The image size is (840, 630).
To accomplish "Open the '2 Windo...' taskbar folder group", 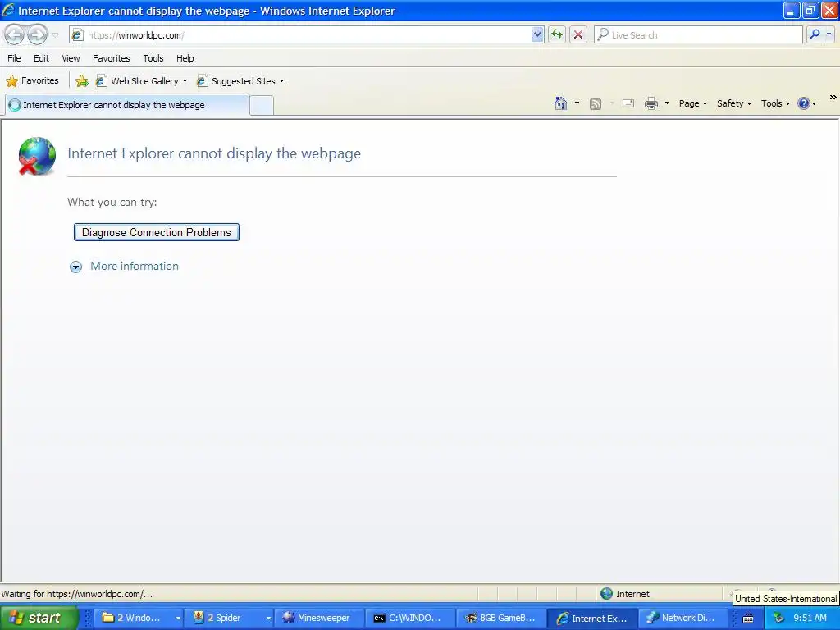I will (x=139, y=618).
